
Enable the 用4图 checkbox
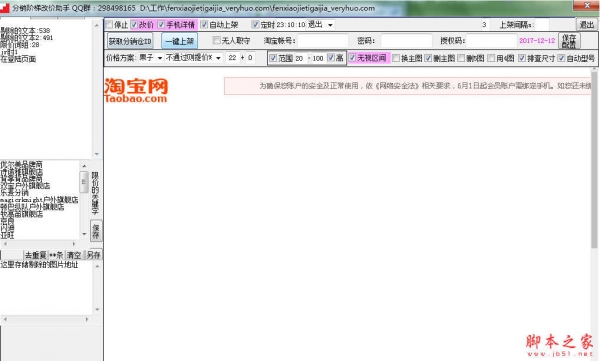(491, 58)
